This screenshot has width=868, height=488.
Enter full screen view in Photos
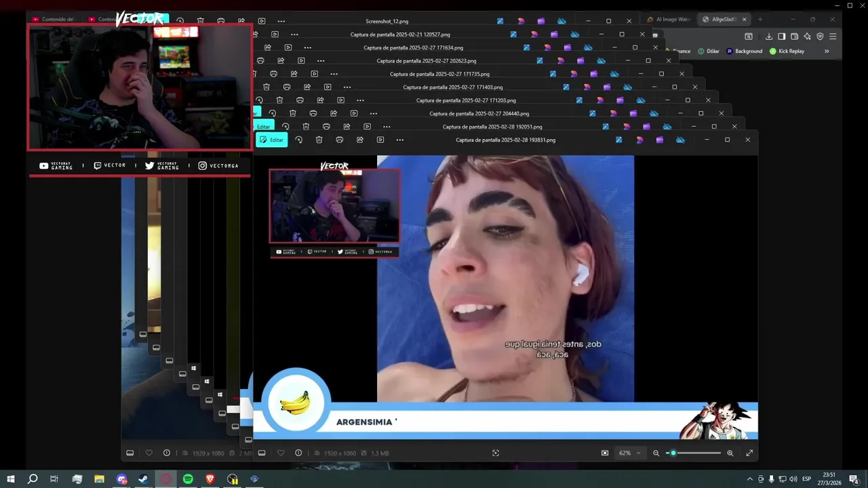coord(749,453)
